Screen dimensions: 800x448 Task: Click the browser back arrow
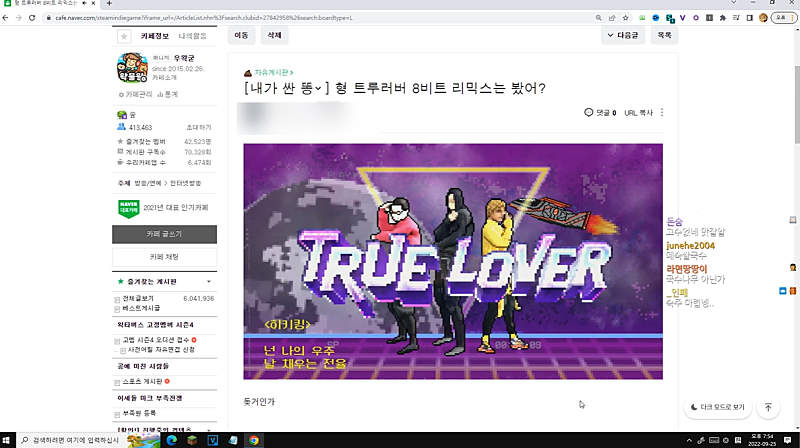coord(6,18)
